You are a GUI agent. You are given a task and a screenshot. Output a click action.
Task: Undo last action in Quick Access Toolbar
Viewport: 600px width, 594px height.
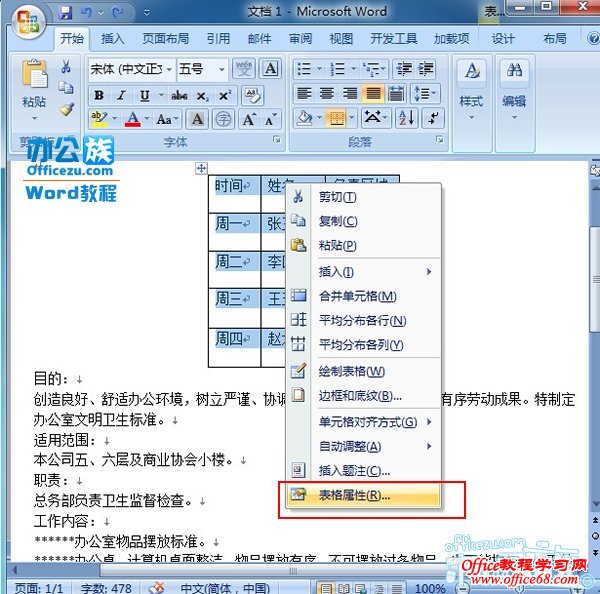pyautogui.click(x=87, y=13)
